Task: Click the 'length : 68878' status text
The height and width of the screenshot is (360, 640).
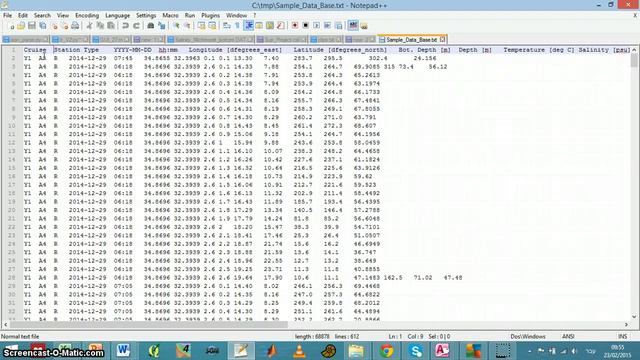Action: [x=312, y=336]
